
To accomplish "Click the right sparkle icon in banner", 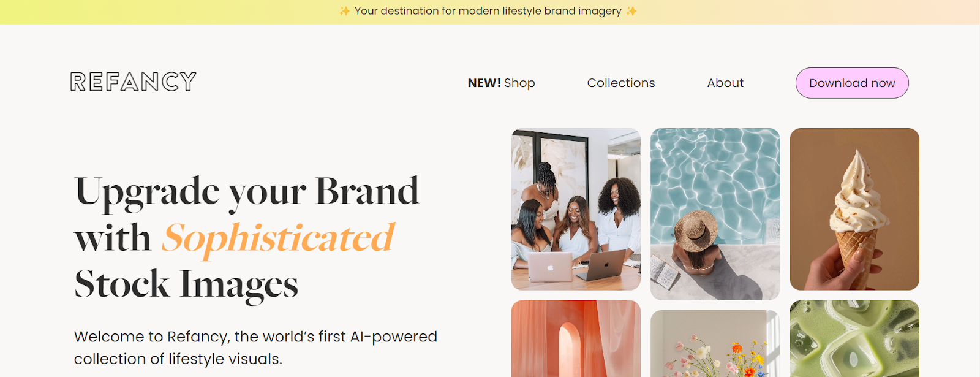I will click(631, 11).
